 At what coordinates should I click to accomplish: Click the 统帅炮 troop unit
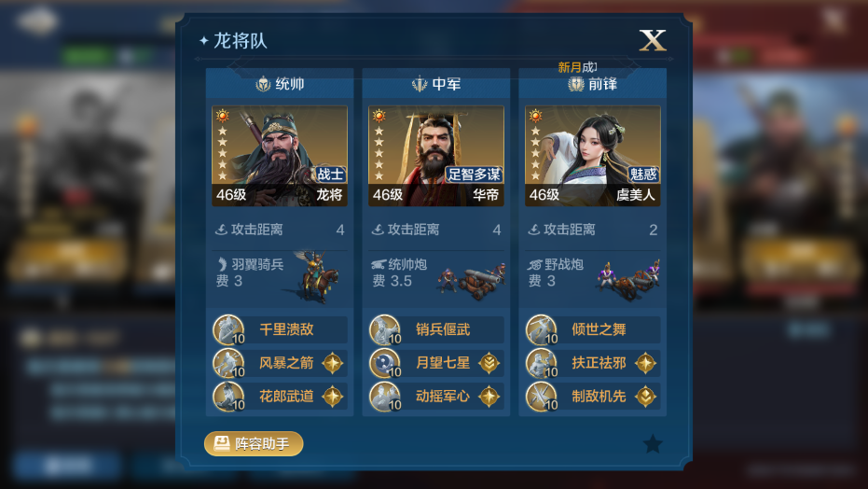pyautogui.click(x=436, y=276)
